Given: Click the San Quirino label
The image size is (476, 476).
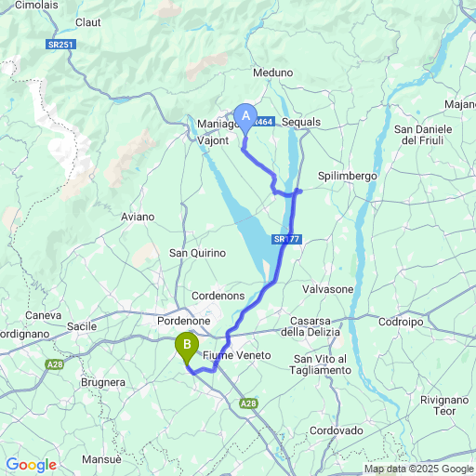Looking at the screenshot, I should coord(197,253).
